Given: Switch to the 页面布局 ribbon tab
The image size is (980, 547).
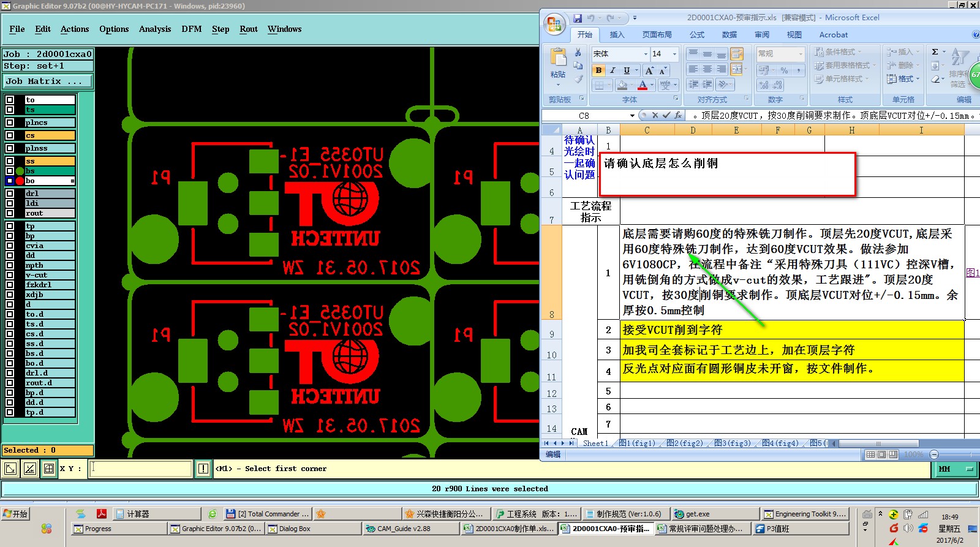Looking at the screenshot, I should [657, 35].
